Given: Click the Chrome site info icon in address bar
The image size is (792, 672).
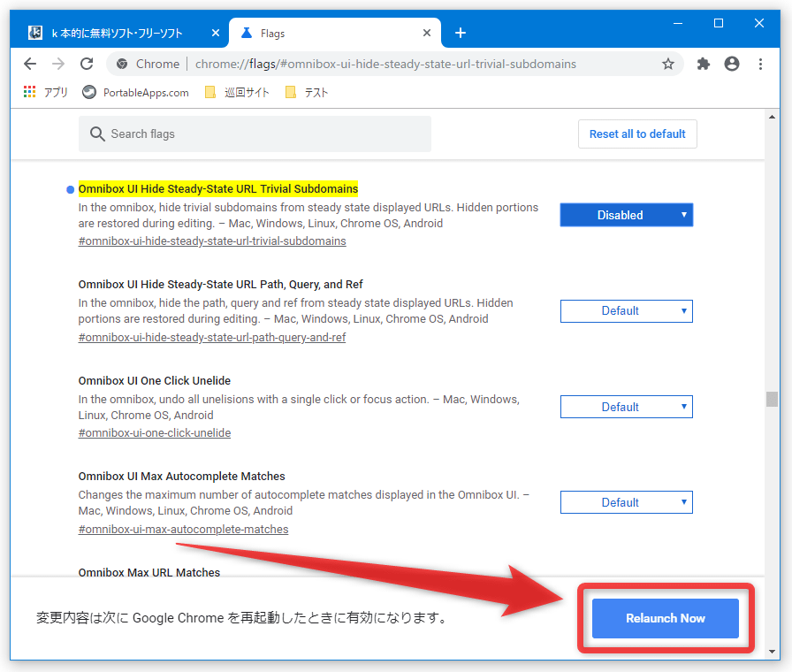Looking at the screenshot, I should tap(122, 65).
